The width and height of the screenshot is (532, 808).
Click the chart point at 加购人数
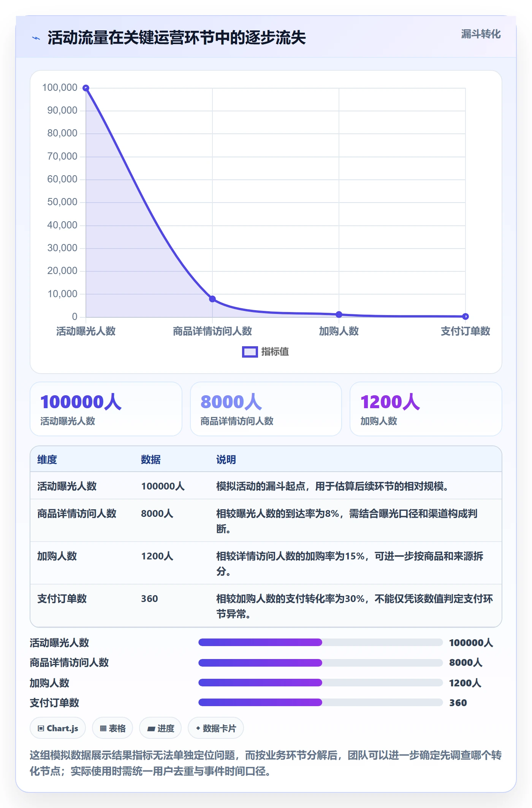339,314
